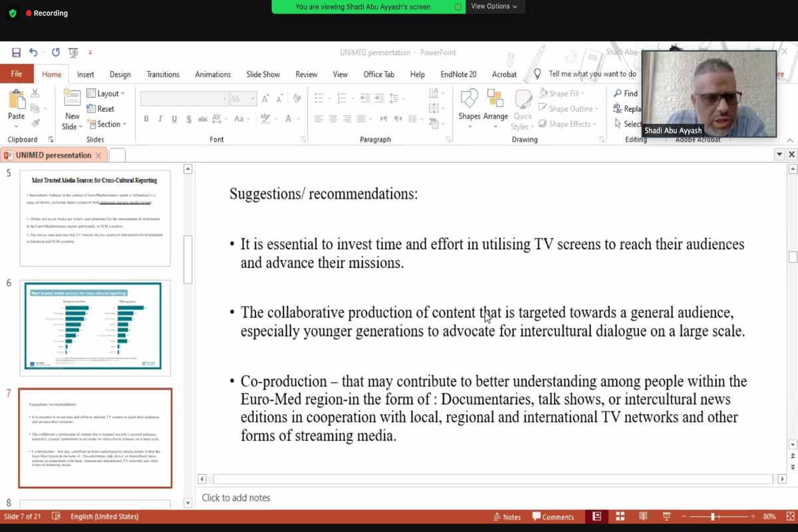The width and height of the screenshot is (798, 532).
Task: Open the EndNote 20 ribbon tab
Action: 458,74
